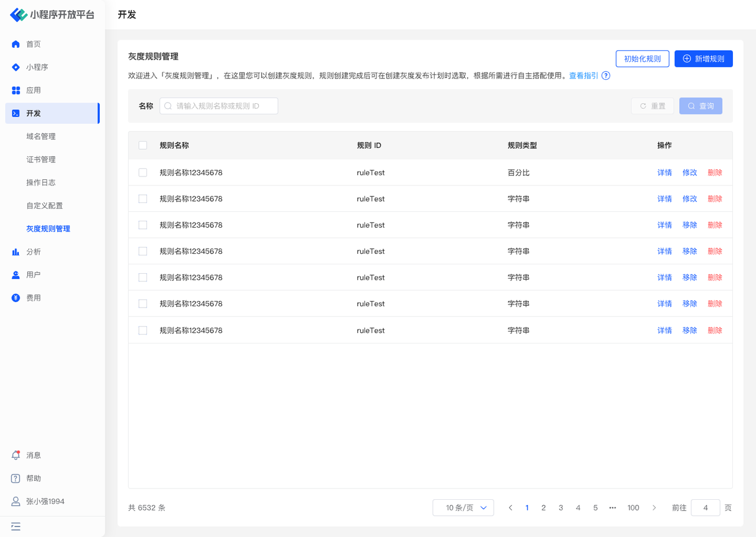The width and height of the screenshot is (756, 537).
Task: Select 操作日志 in the sidebar submenu
Action: (x=41, y=182)
